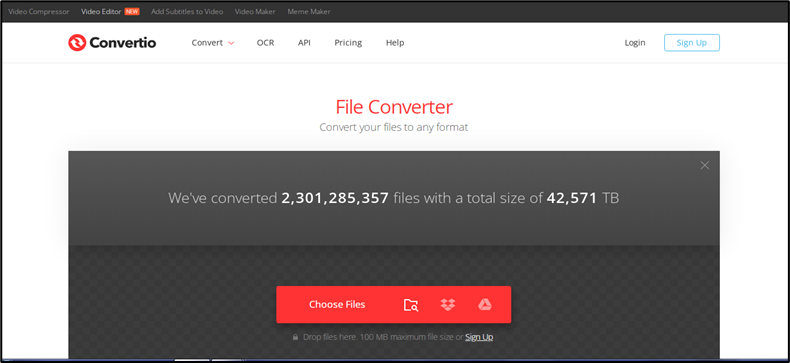790x363 pixels.
Task: Open the file browser folder icon
Action: coord(411,305)
